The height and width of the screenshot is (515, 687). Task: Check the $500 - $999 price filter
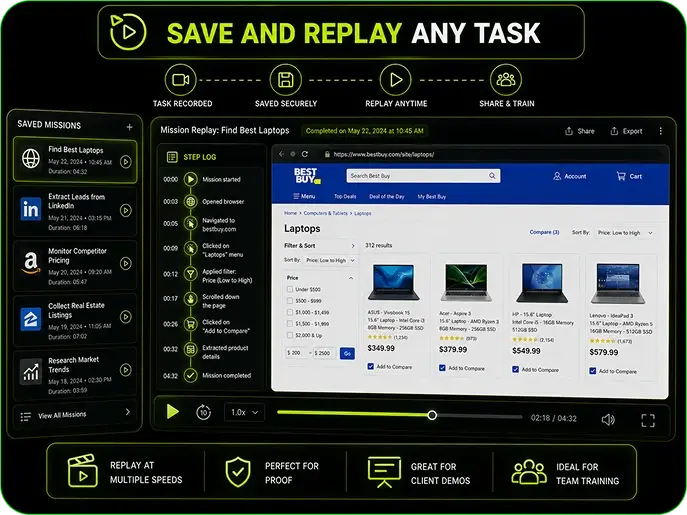290,301
